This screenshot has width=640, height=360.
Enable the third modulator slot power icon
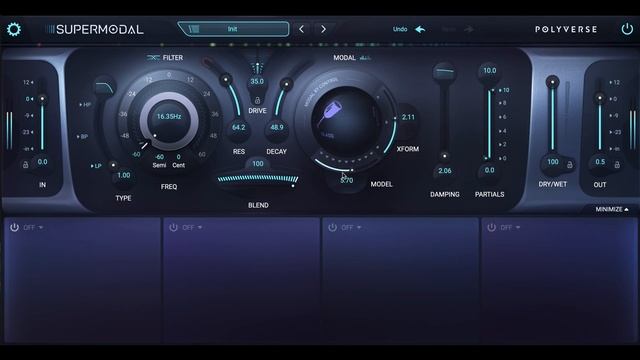(x=333, y=227)
